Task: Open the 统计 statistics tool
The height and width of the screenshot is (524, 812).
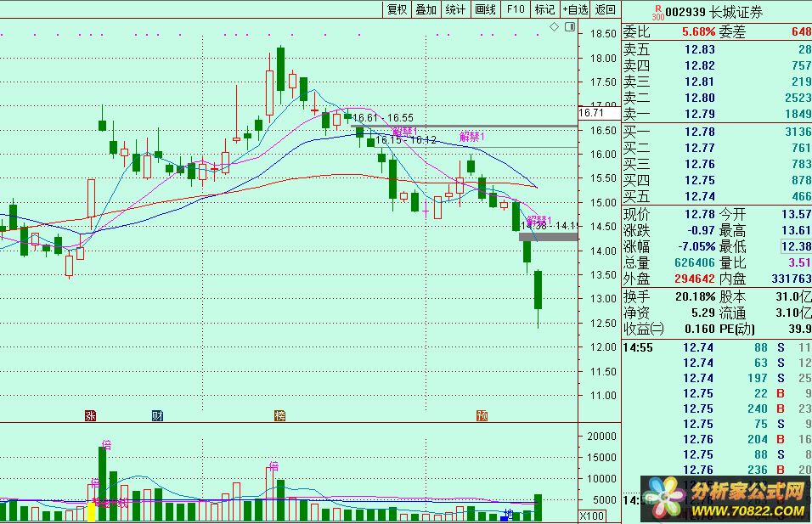Action: pyautogui.click(x=456, y=9)
